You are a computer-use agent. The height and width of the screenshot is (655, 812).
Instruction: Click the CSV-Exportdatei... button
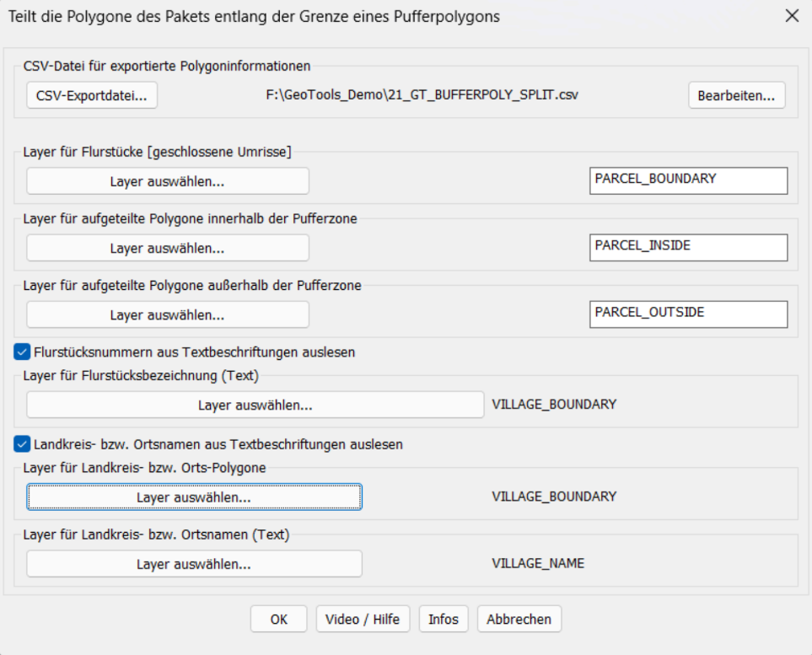tap(92, 96)
